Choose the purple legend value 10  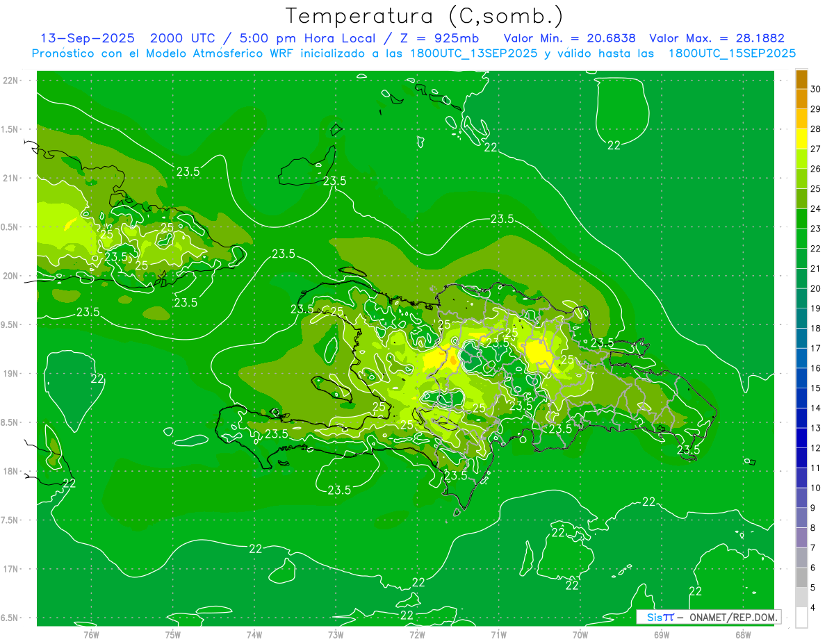coord(815,488)
